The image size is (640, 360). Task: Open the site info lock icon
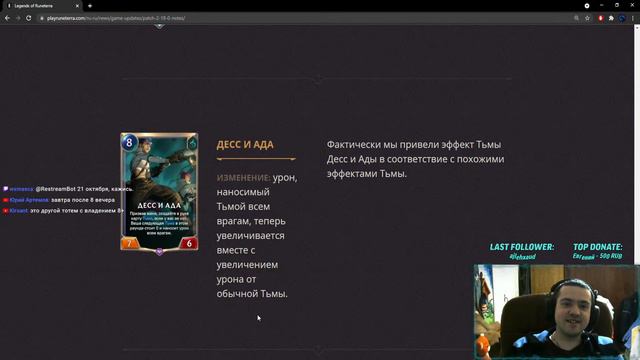(41, 18)
